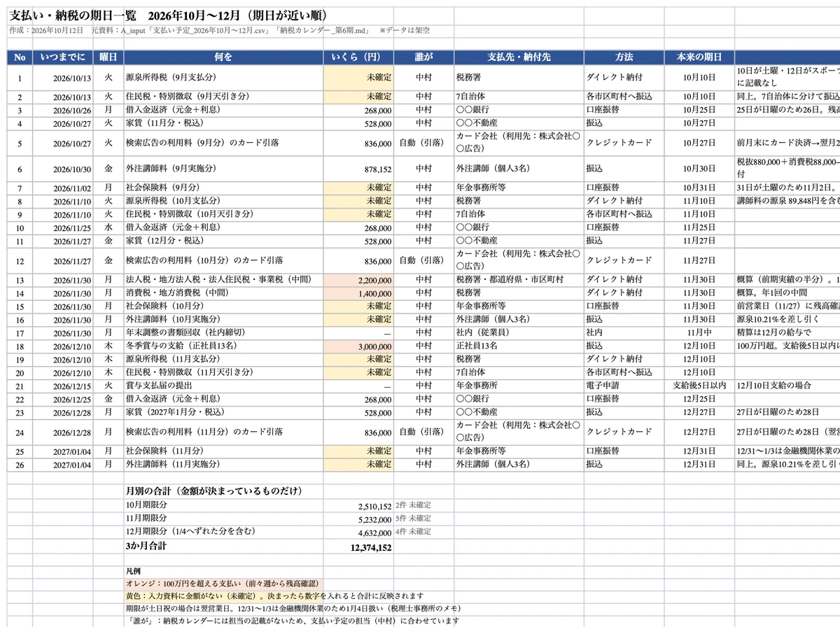Select the November total 5,232,000
This screenshot has height=627, width=840.
click(359, 519)
